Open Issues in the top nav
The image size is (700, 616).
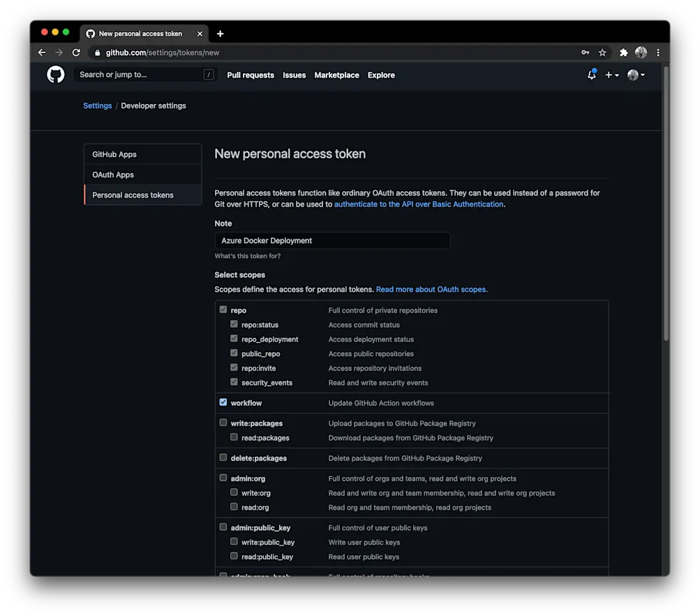[295, 75]
